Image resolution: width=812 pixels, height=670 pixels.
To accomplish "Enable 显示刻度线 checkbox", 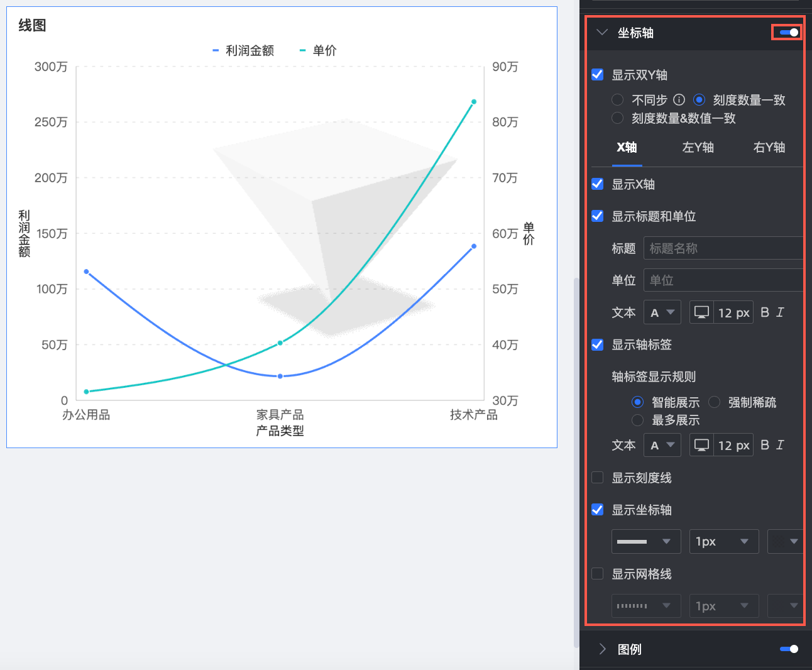I will point(598,477).
